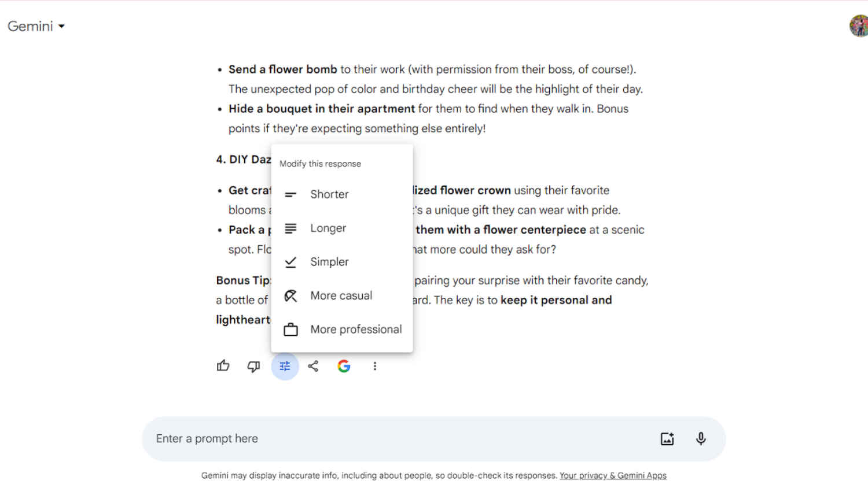Apply More professional tone
This screenshot has height=488, width=868.
coord(355,329)
